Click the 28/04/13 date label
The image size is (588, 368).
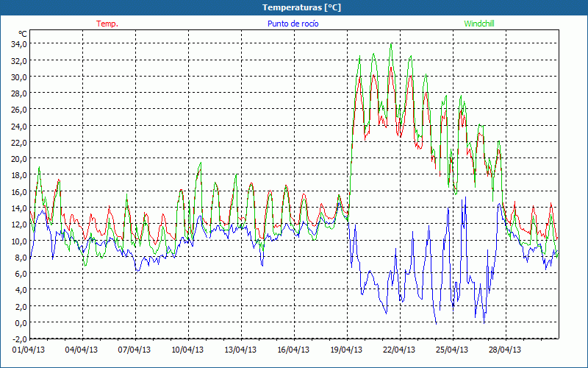point(505,350)
